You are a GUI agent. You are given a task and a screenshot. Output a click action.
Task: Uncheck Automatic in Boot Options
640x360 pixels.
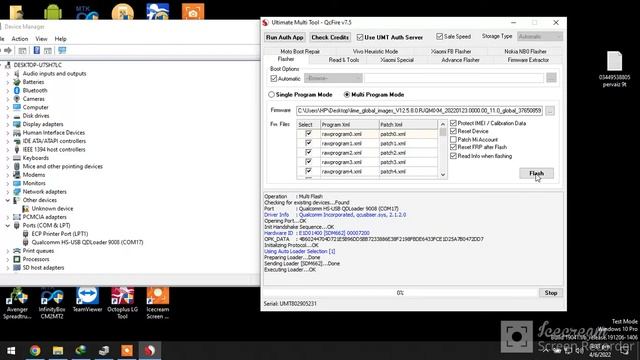(x=273, y=78)
